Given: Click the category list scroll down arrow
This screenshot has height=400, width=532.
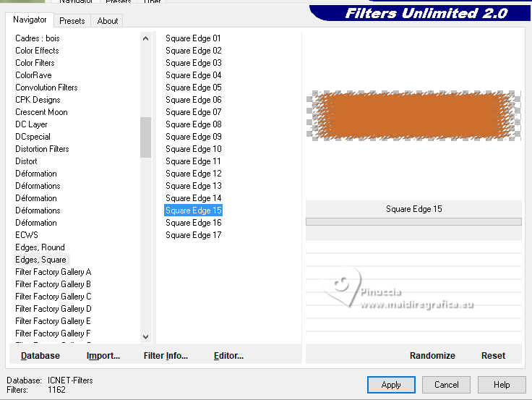Looking at the screenshot, I should (x=145, y=336).
